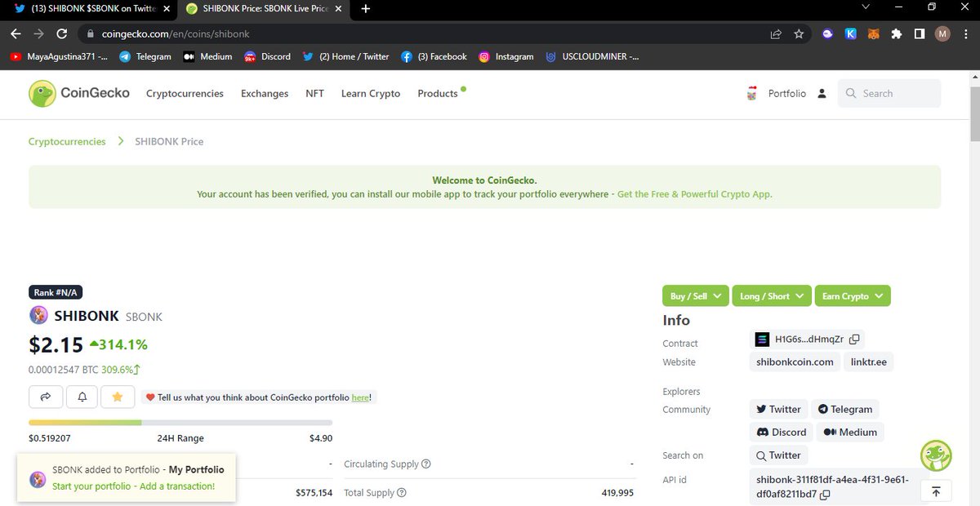Open the USCLOUDMINER bookmark
This screenshot has height=506, width=980.
coord(592,57)
